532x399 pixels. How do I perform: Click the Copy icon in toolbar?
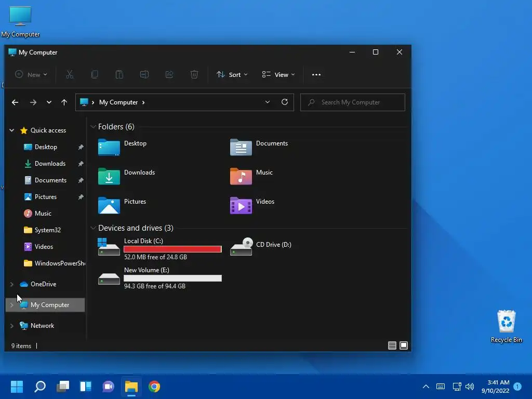click(95, 75)
